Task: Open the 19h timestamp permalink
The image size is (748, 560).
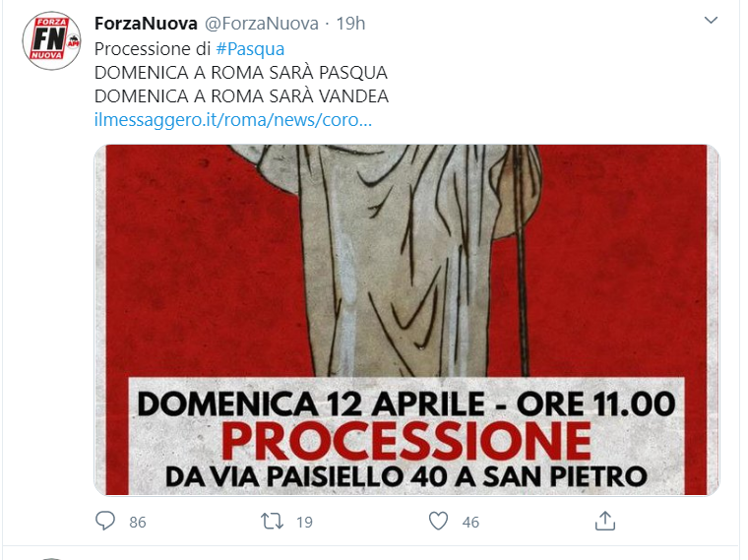Action: coord(350,23)
